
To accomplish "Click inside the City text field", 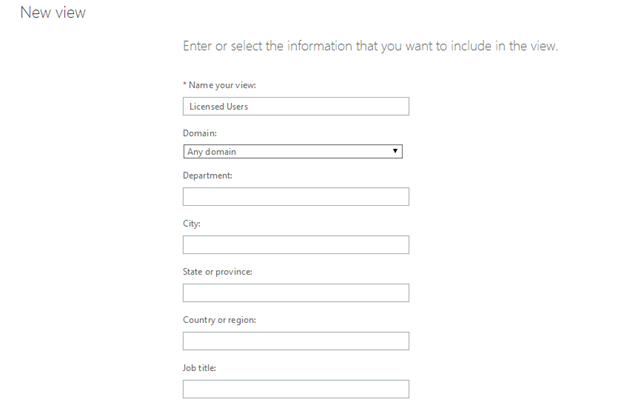I will pos(296,245).
